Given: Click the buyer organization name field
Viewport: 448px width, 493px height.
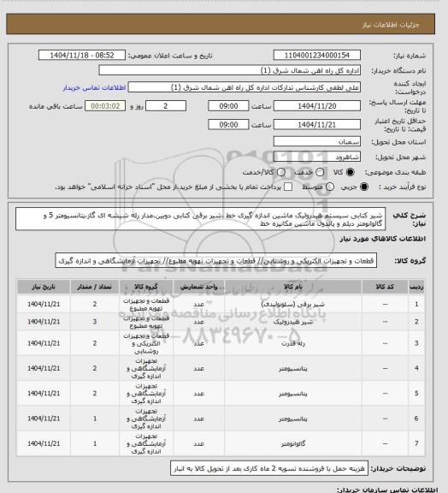Looking at the screenshot, I should click(x=230, y=70).
